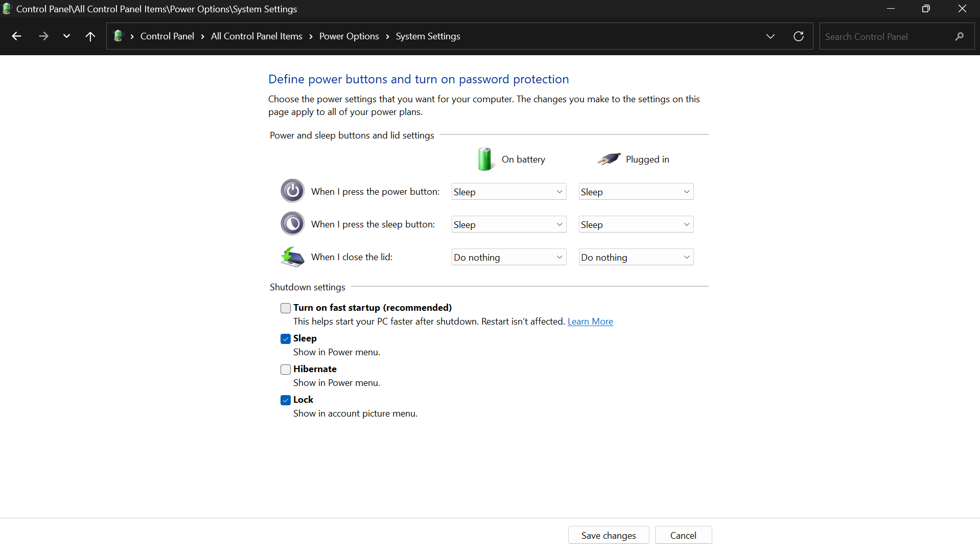
Task: Navigate to All Control Panel Items breadcrumb
Action: click(256, 36)
